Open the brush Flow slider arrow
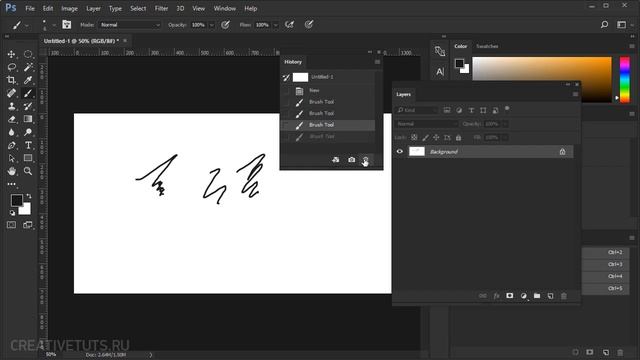This screenshot has width=640, height=360. pos(276,25)
